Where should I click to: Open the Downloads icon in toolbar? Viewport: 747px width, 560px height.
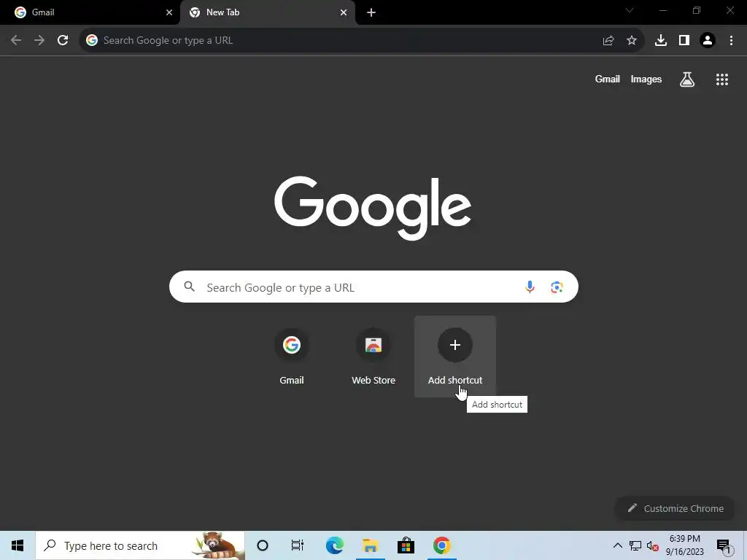point(660,40)
